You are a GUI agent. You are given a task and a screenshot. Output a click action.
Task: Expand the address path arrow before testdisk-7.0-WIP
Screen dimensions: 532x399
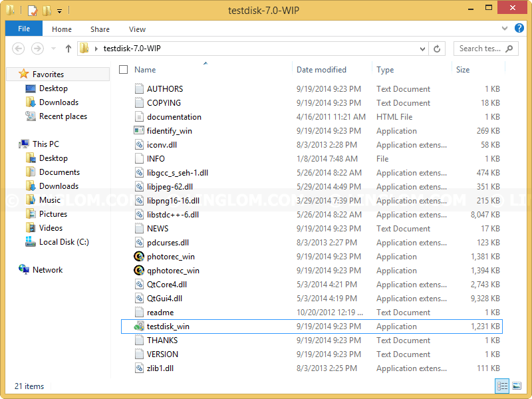pyautogui.click(x=96, y=49)
